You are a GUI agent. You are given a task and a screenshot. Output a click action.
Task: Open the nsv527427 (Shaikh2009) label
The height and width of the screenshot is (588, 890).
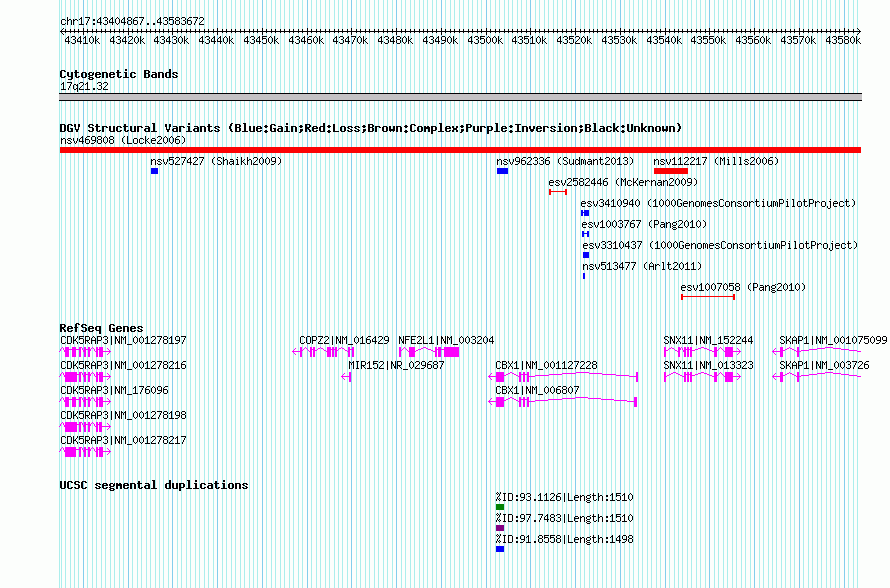pyautogui.click(x=216, y=161)
